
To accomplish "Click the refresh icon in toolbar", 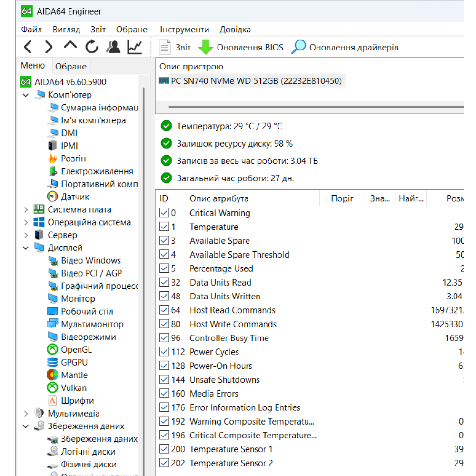I will click(x=91, y=47).
